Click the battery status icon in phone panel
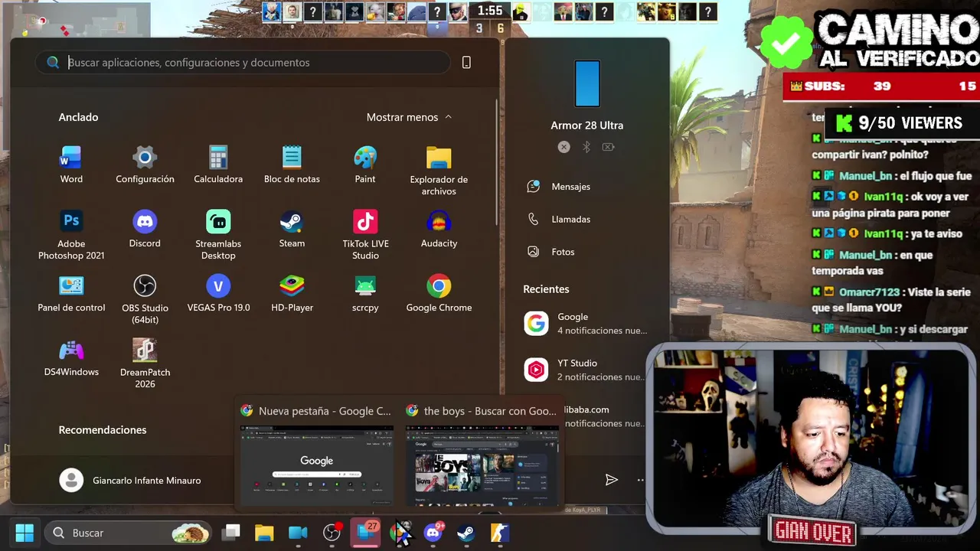Viewport: 980px width, 551px height. (608, 147)
